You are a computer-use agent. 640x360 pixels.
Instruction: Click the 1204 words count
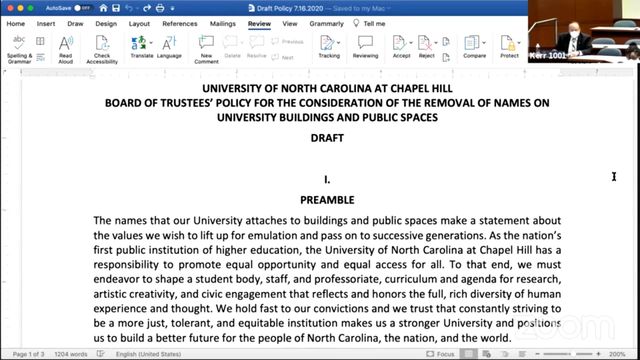point(71,354)
